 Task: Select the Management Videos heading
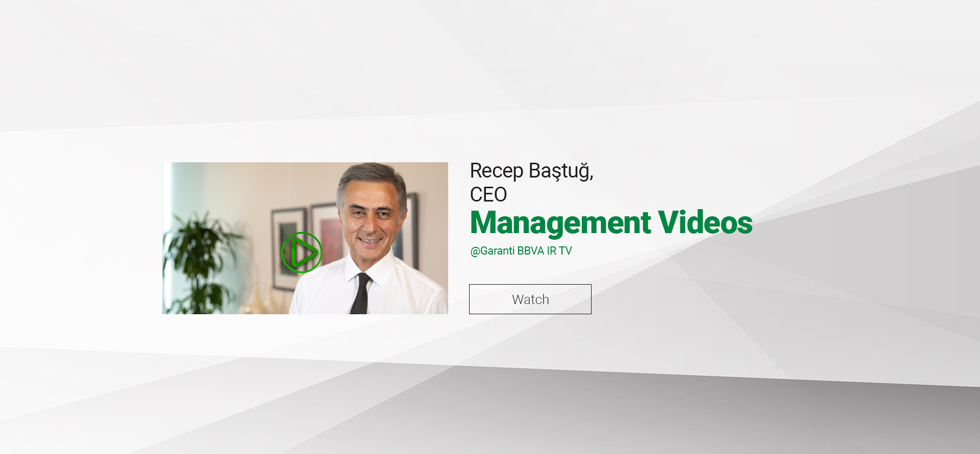pos(611,223)
